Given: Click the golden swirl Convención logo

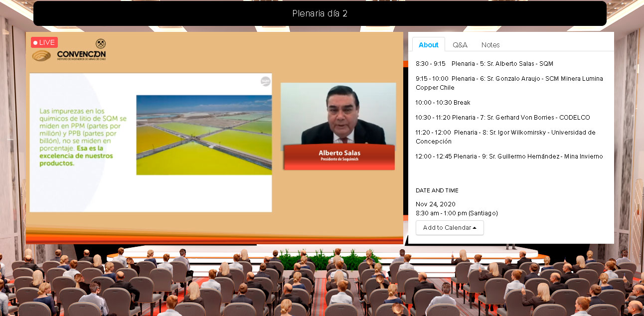Looking at the screenshot, I should (x=41, y=55).
